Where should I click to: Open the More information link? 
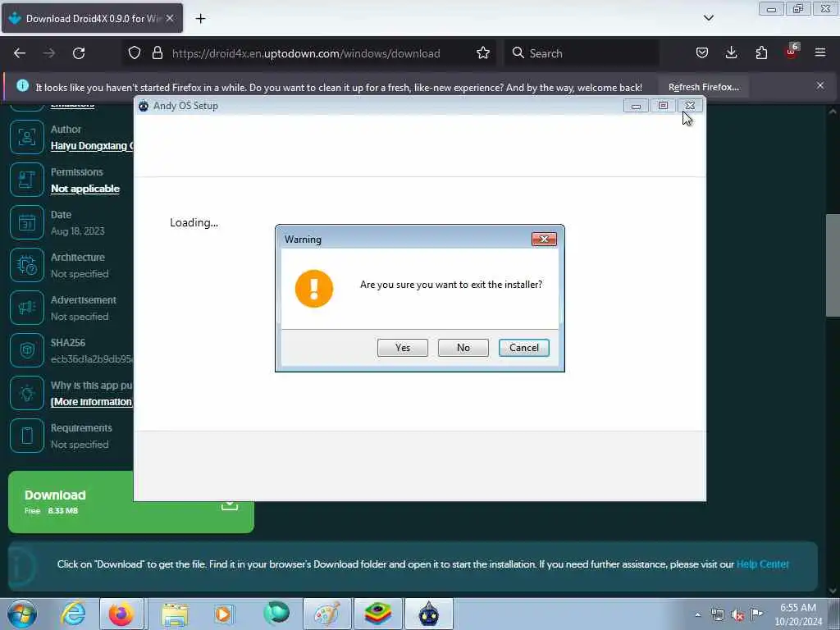click(x=92, y=402)
